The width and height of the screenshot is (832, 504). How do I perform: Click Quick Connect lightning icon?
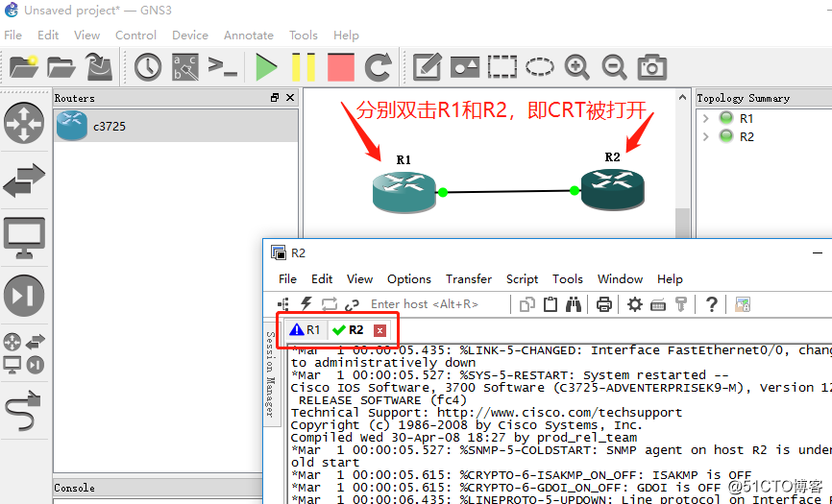[306, 303]
